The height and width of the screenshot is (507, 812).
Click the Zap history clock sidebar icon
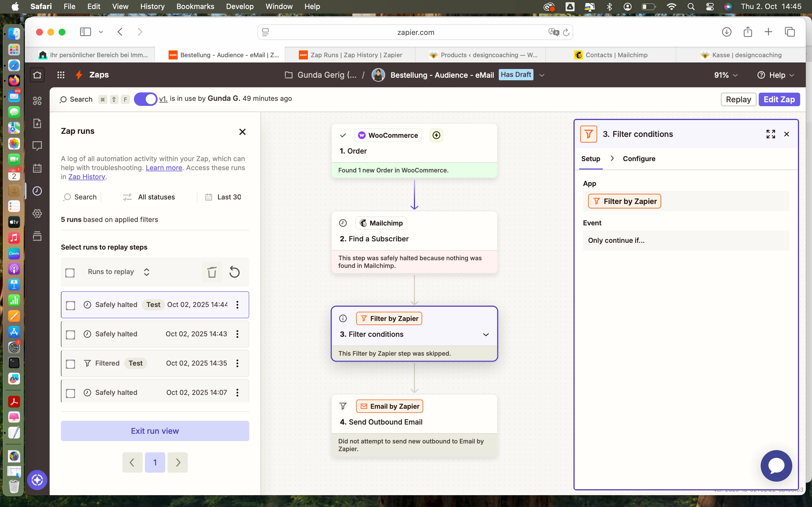click(37, 191)
